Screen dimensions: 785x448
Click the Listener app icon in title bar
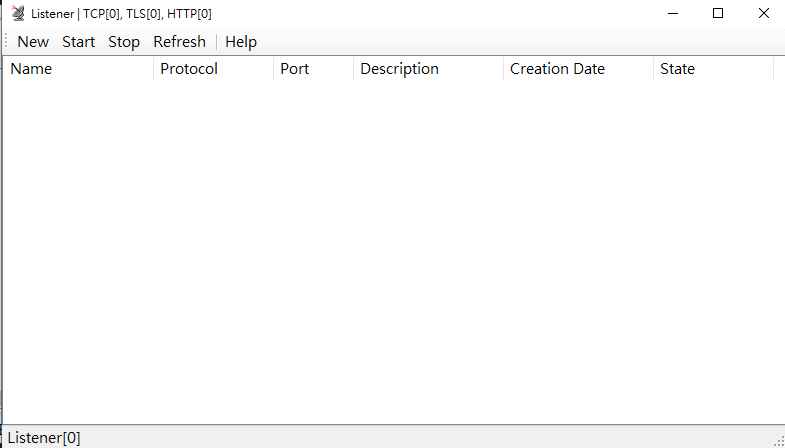tap(17, 14)
